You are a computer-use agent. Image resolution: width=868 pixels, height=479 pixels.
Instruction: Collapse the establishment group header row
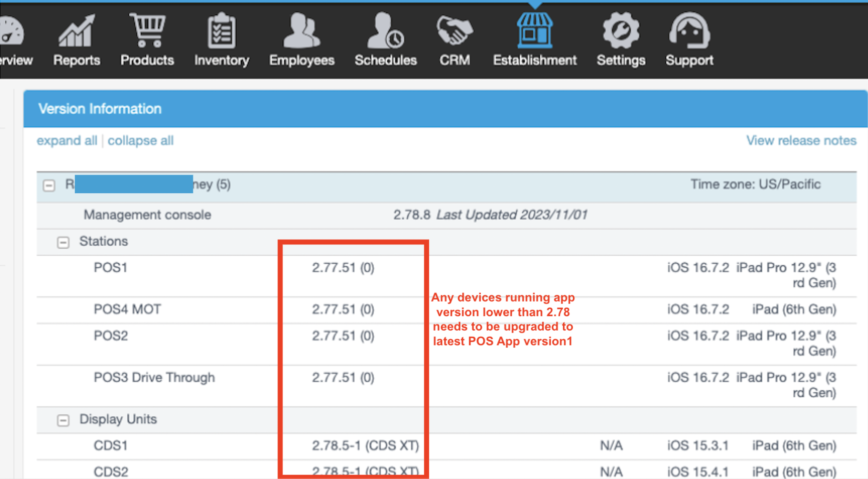point(49,186)
